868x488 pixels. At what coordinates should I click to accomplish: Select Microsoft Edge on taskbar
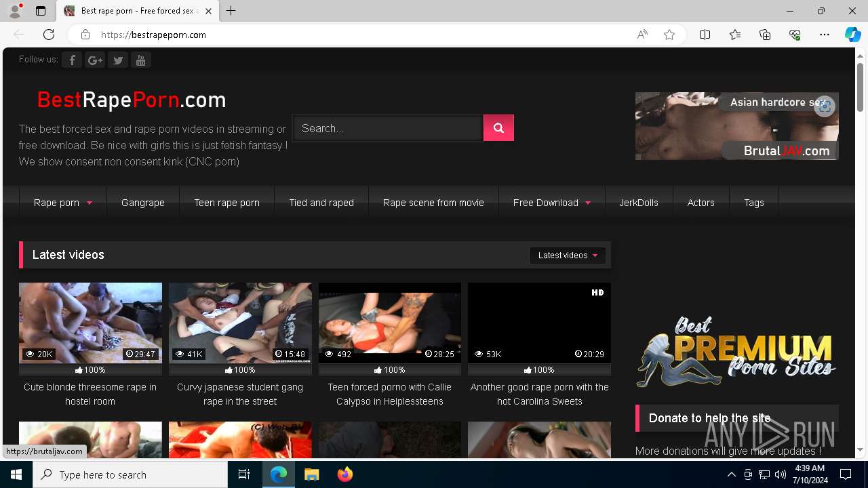click(279, 474)
